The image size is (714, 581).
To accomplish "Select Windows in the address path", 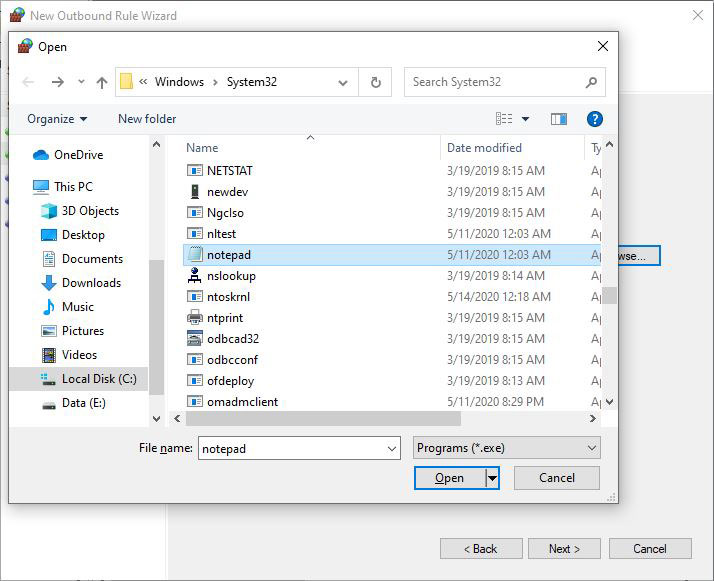I will point(179,82).
